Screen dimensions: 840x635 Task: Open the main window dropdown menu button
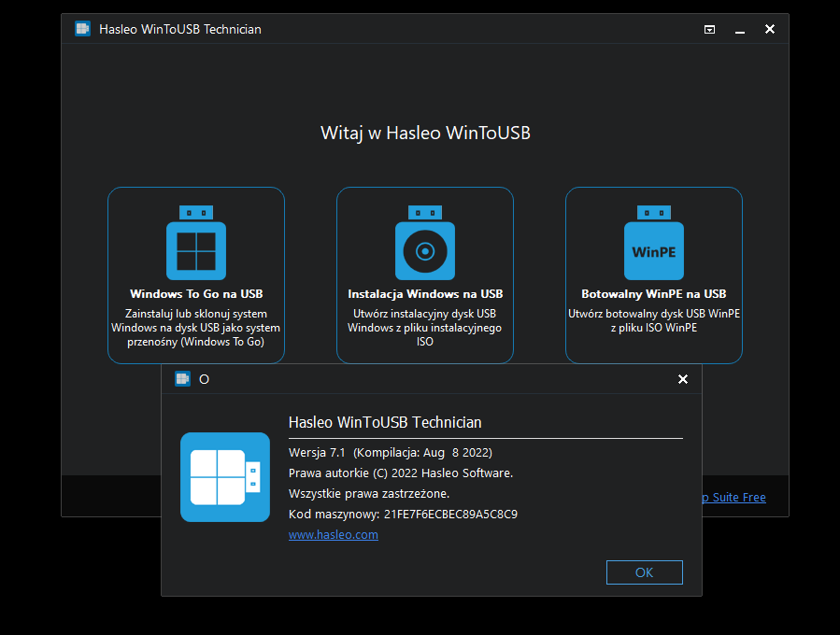pos(709,30)
